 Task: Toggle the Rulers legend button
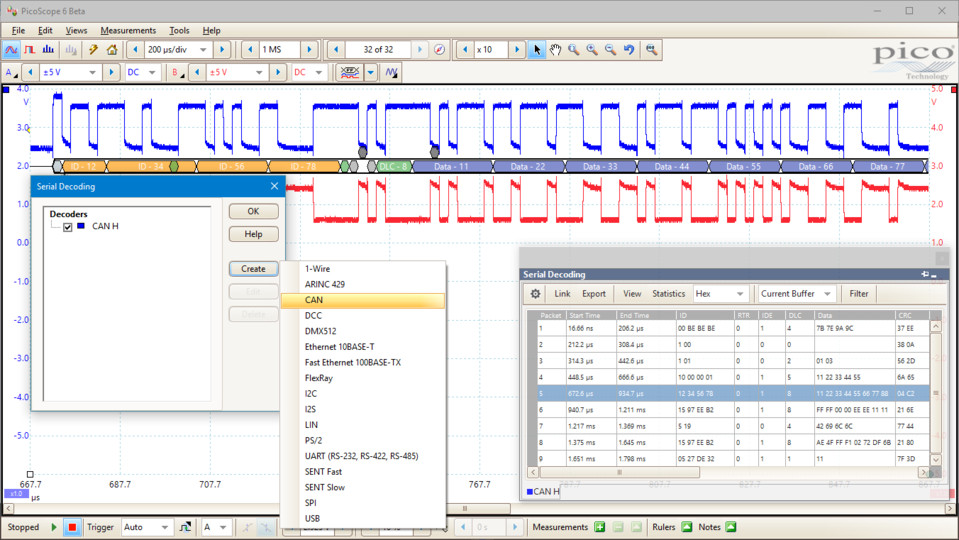tap(685, 527)
